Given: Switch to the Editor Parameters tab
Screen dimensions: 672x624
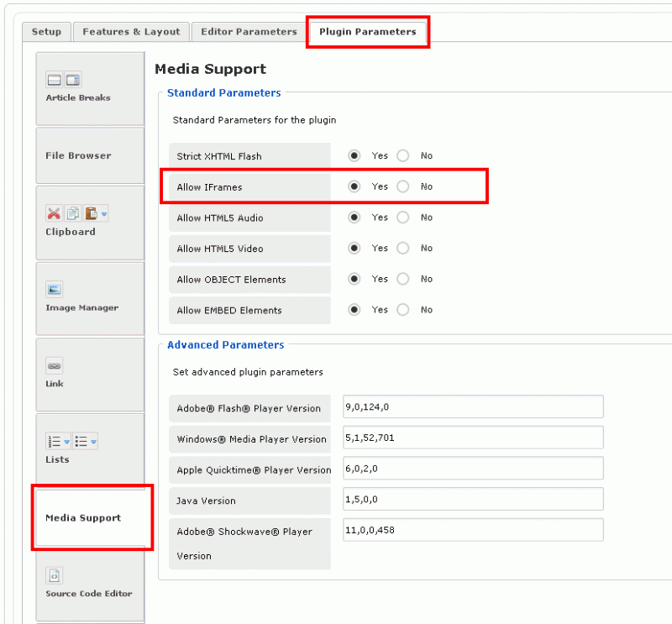Looking at the screenshot, I should pyautogui.click(x=249, y=32).
